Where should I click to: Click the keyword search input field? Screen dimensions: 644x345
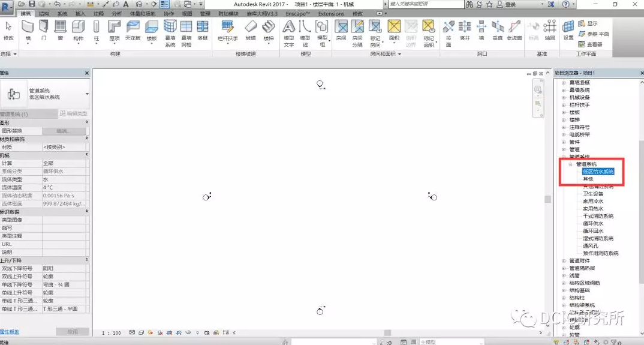click(x=426, y=4)
